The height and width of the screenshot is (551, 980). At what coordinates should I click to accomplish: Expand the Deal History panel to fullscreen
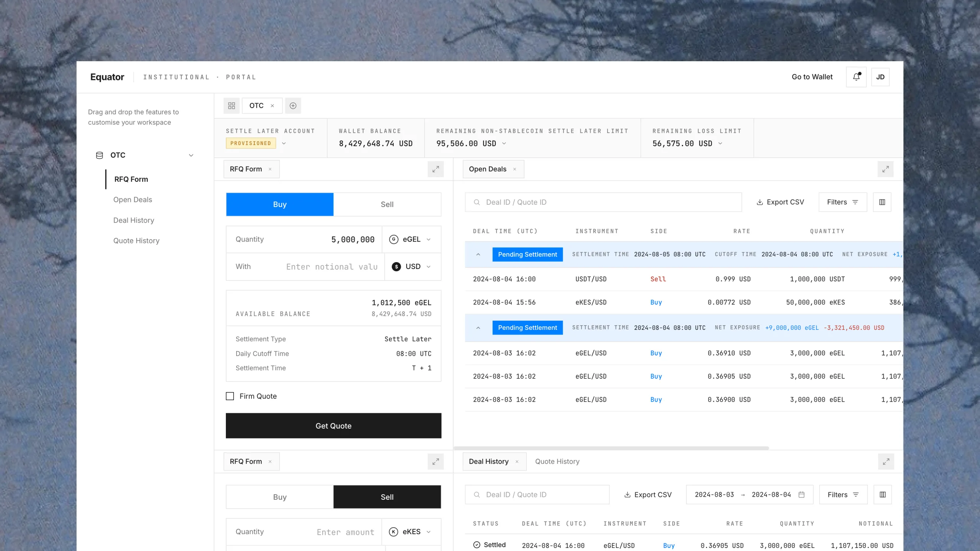(886, 461)
